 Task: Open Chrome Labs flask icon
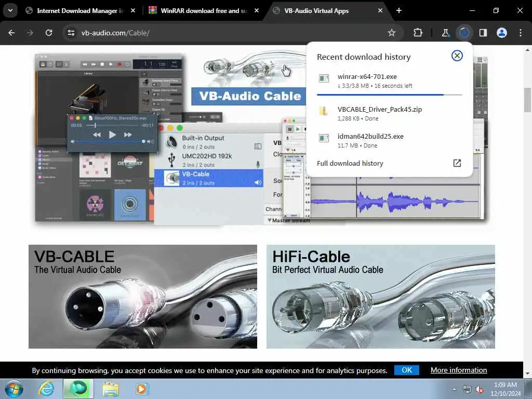pos(445,33)
